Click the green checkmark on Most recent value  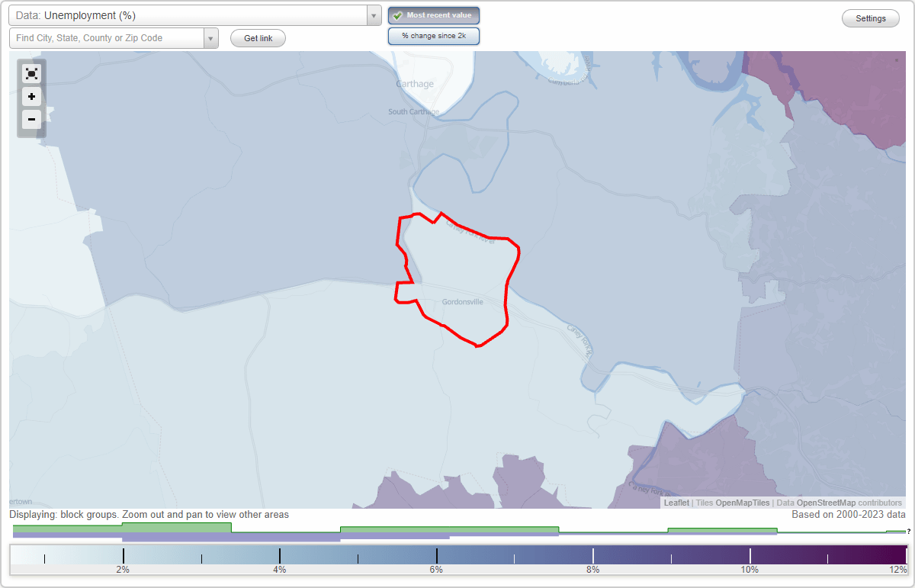[x=398, y=15]
